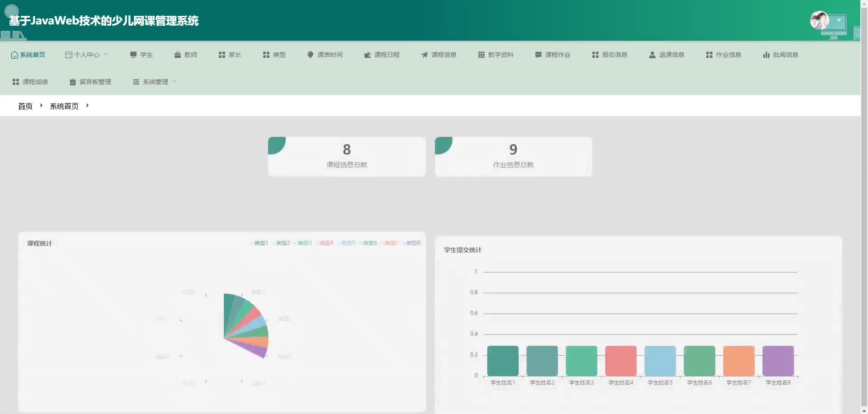Hide the 类型2 series in legend
Viewport: 868px width, 414px height.
pos(281,243)
